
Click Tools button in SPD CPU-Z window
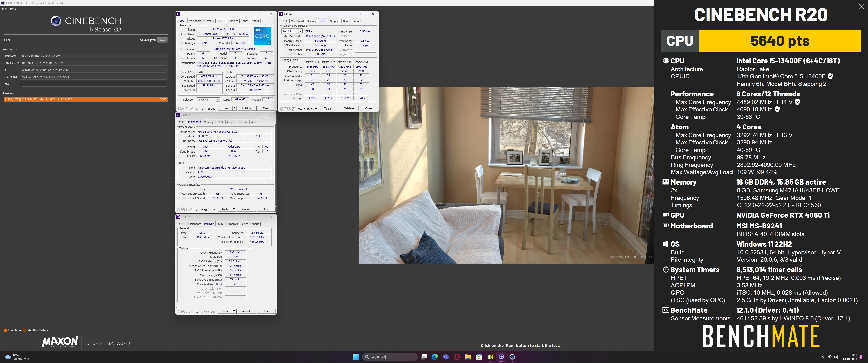(327, 108)
